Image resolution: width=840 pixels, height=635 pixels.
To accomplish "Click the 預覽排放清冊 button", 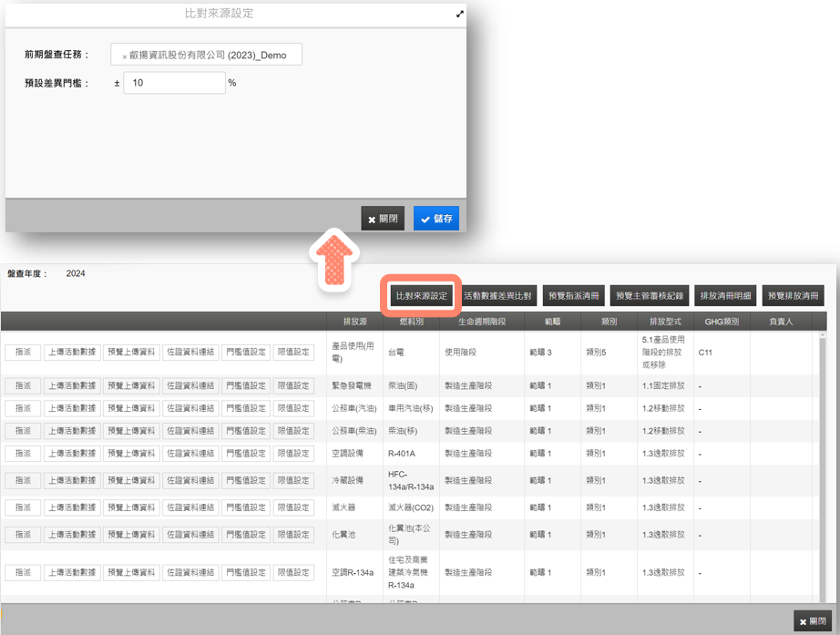I will tap(793, 296).
